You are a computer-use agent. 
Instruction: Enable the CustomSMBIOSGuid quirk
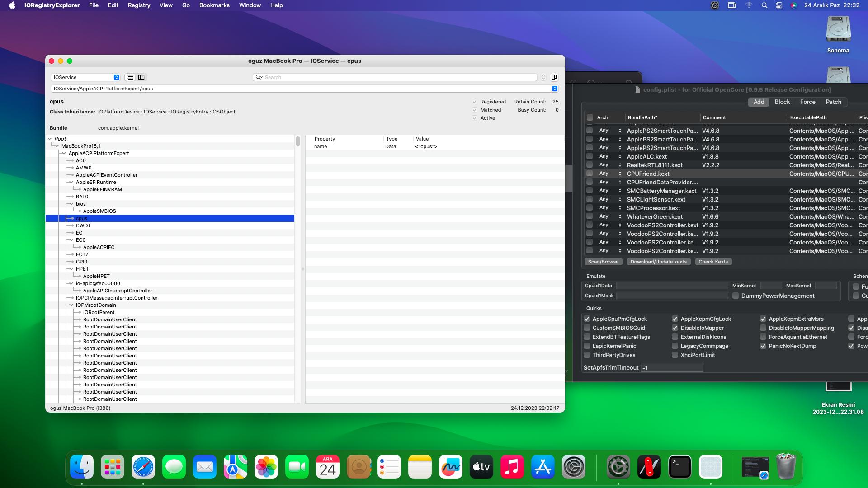click(x=587, y=328)
